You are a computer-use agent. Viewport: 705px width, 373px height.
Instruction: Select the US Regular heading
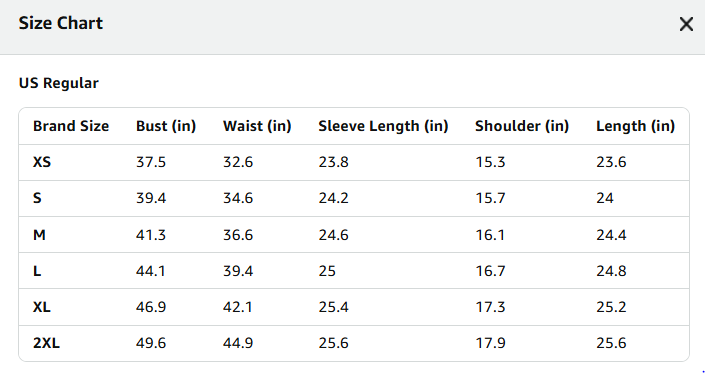(x=58, y=83)
